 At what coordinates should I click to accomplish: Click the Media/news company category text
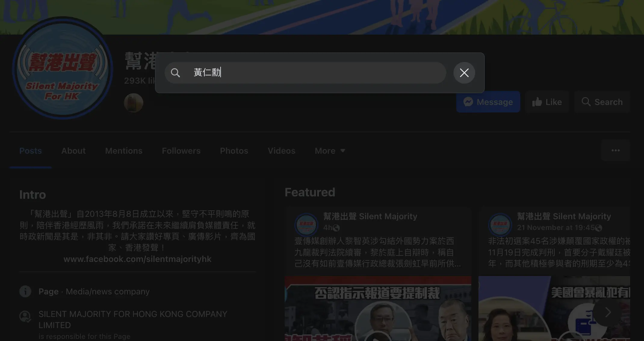tap(108, 291)
